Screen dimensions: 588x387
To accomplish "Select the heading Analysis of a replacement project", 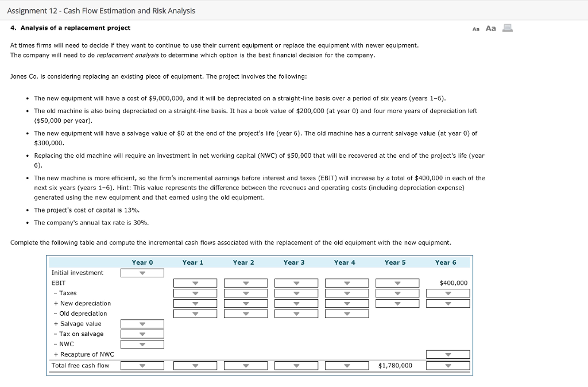I will coord(71,27).
